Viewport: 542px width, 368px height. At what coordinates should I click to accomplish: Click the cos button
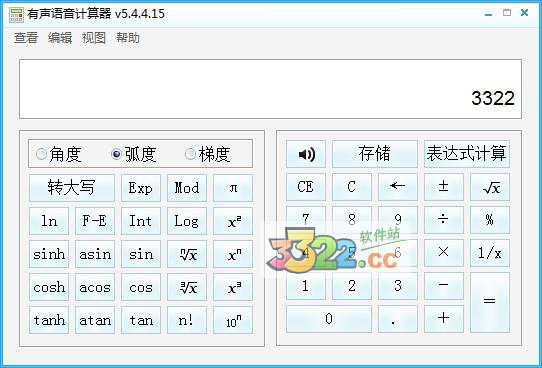(141, 287)
